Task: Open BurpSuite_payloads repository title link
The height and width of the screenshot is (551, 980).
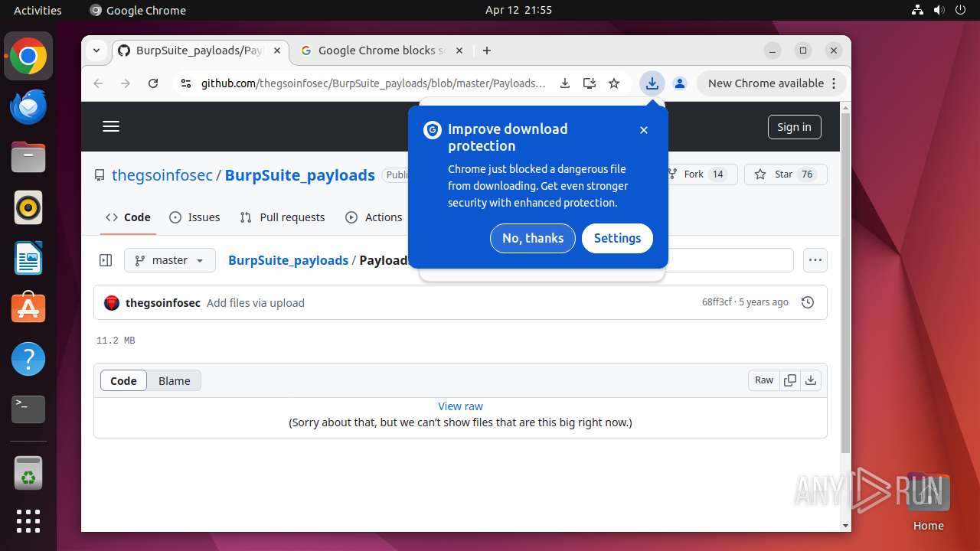Action: click(x=300, y=174)
